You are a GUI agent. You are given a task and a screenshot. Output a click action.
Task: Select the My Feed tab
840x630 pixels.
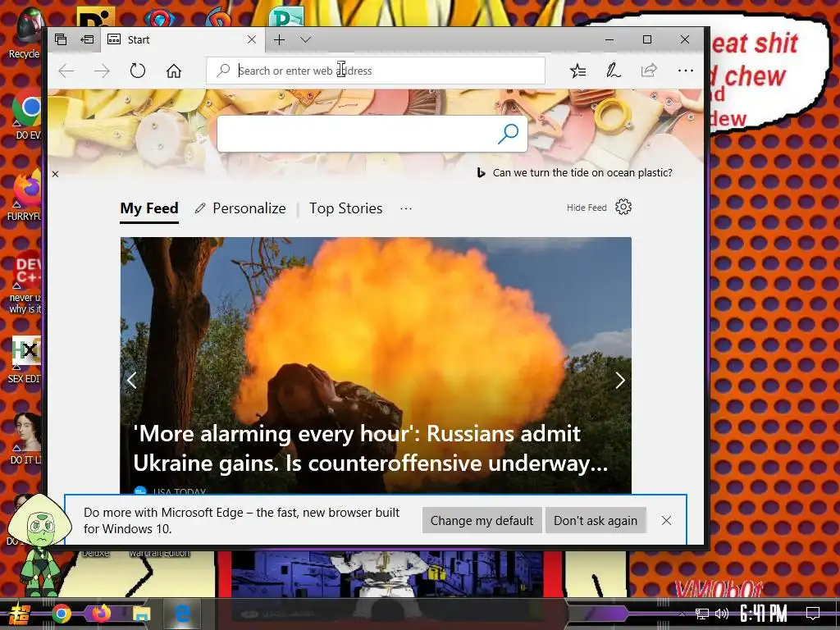(149, 208)
